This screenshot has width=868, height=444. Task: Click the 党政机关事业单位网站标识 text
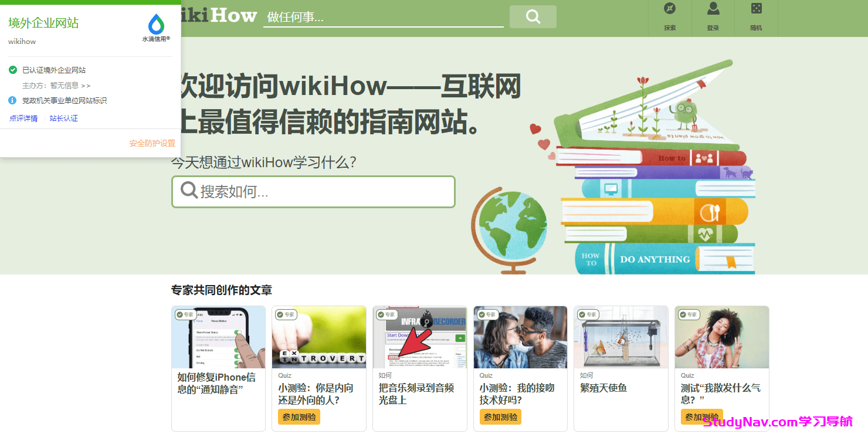65,100
